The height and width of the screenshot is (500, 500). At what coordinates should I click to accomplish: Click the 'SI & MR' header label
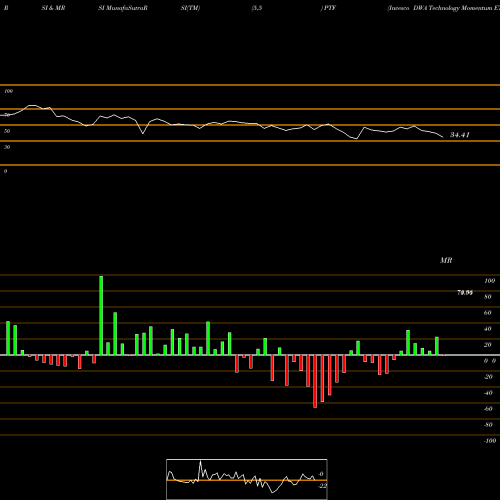(53, 8)
